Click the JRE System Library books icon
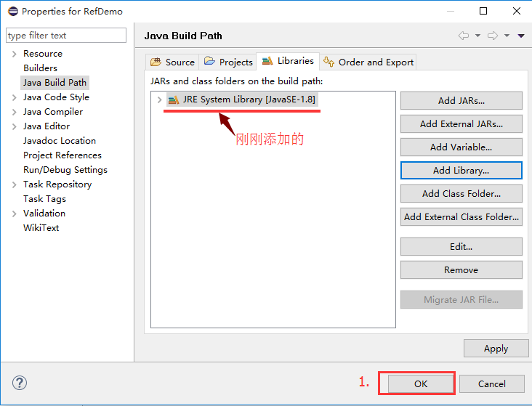Viewport: 532px width, 406px height. coord(174,100)
